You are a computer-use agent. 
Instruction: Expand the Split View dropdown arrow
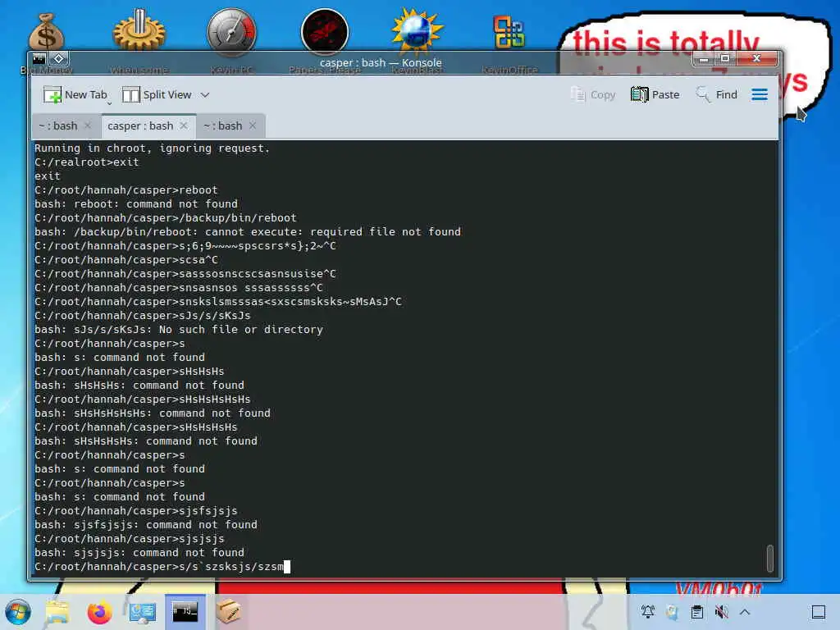pos(204,95)
